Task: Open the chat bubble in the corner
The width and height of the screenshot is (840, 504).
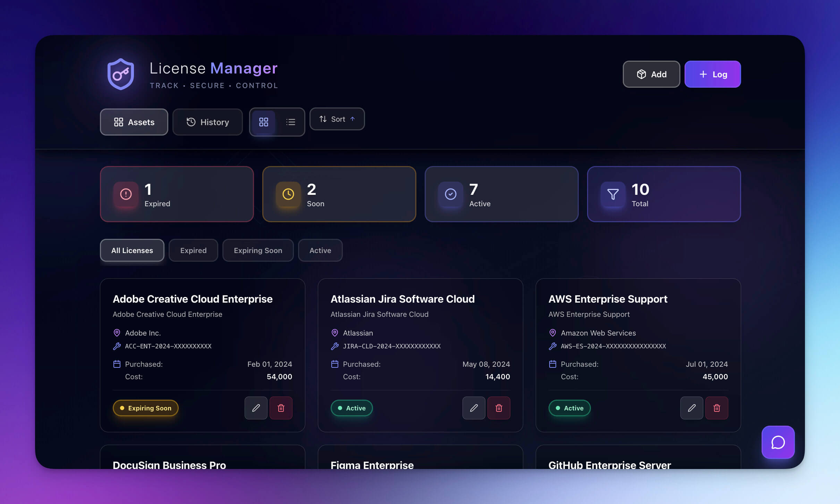Action: [x=778, y=442]
